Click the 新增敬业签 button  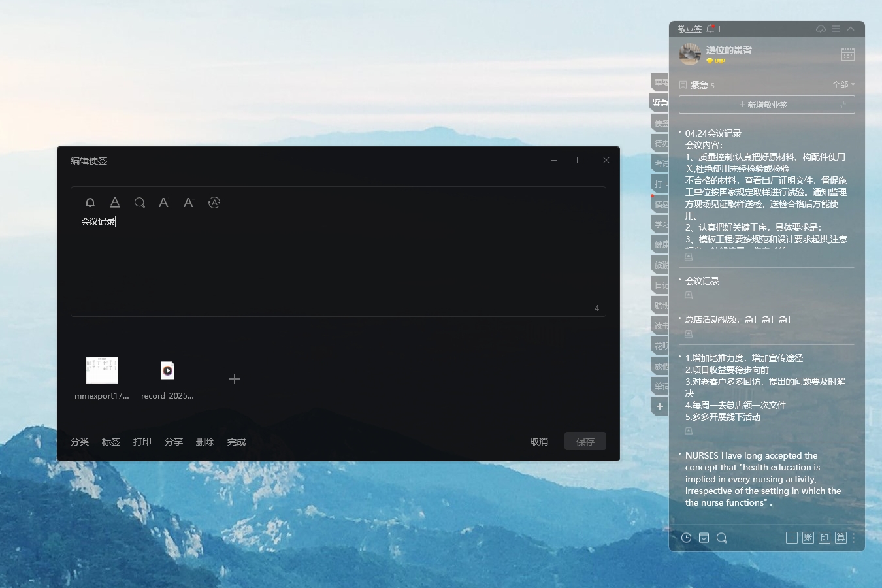coord(766,105)
